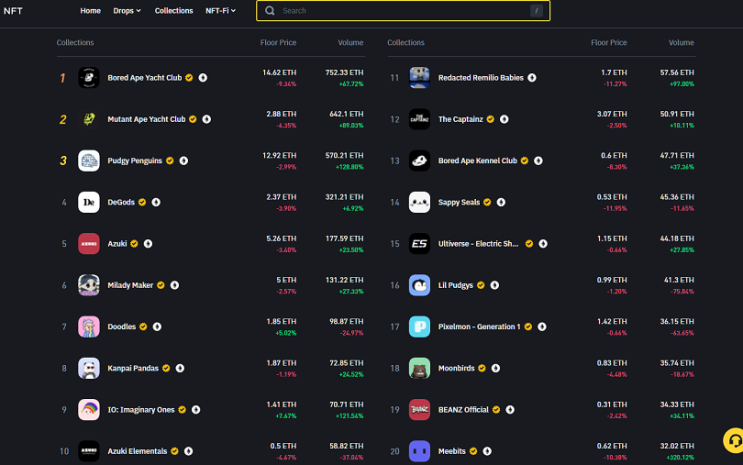Open the Redacted Remilio Babies link
The width and height of the screenshot is (743, 465).
(x=481, y=78)
